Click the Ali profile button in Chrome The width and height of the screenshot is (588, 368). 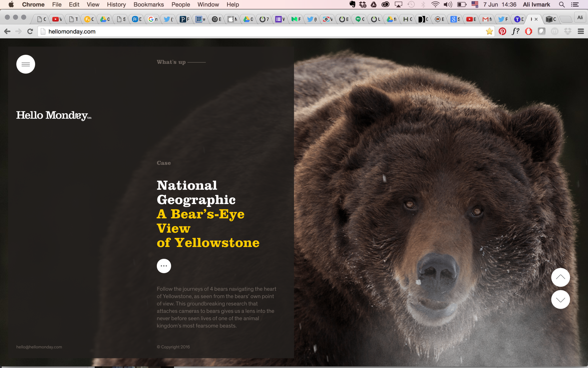pos(580,17)
